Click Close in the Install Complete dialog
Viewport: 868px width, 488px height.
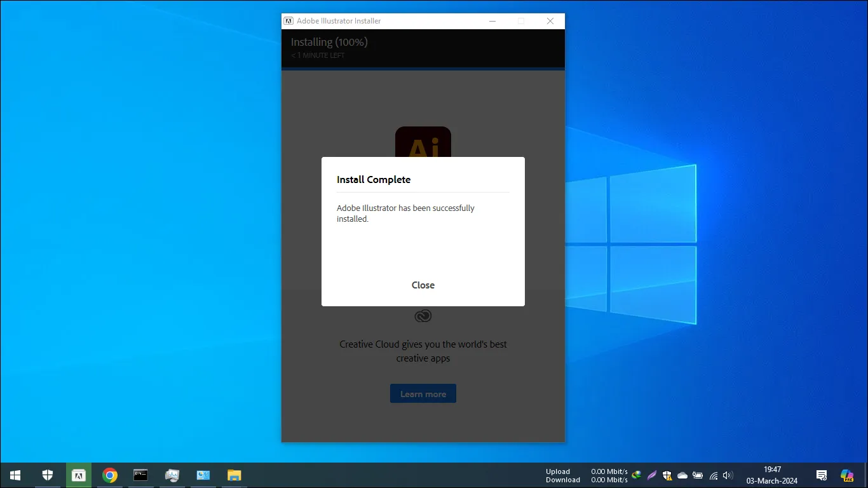tap(423, 285)
